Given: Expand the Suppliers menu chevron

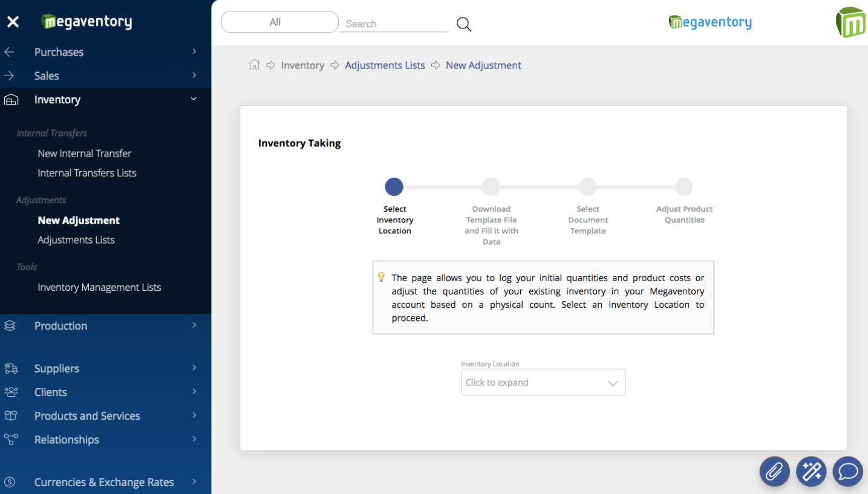Looking at the screenshot, I should click(194, 368).
